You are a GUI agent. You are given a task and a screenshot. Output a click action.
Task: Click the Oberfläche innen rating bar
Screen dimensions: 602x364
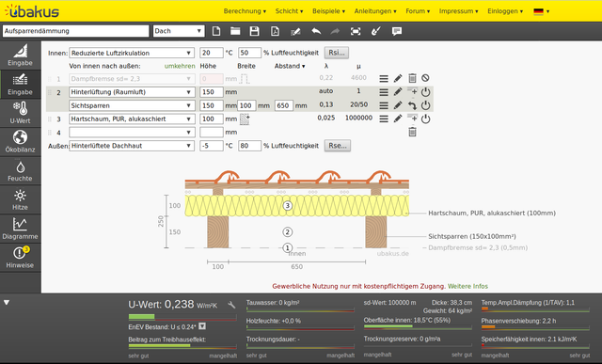pyautogui.click(x=418, y=326)
